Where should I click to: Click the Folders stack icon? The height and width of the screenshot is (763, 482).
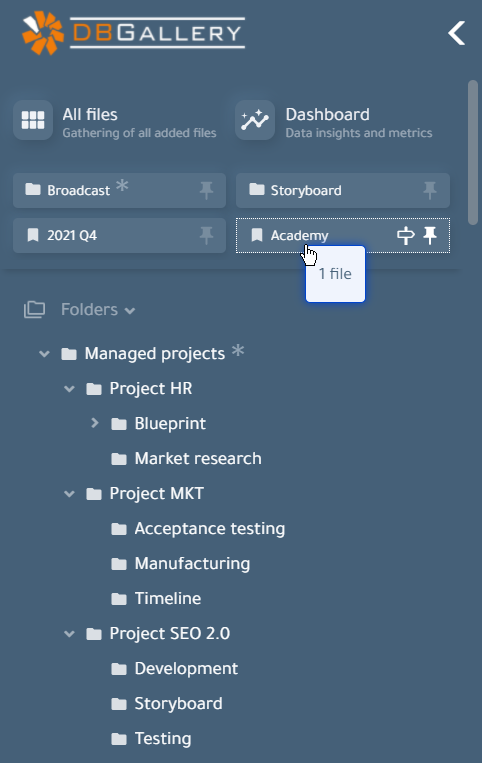[35, 309]
